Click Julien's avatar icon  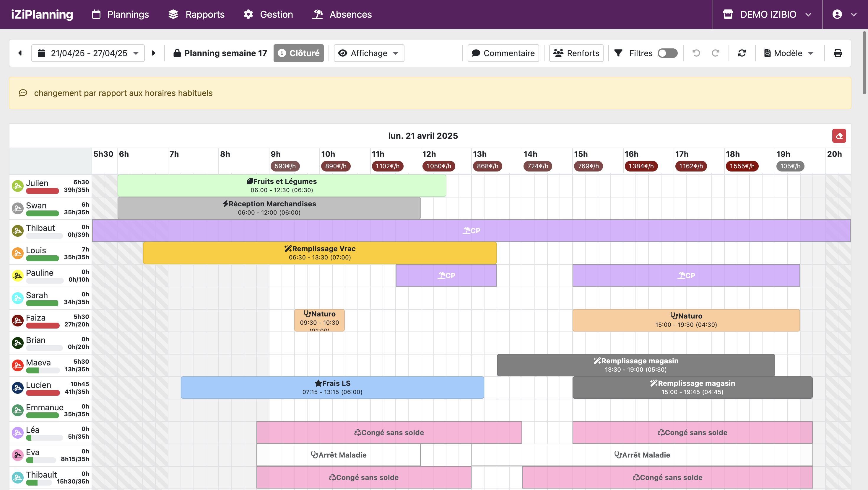tap(17, 186)
